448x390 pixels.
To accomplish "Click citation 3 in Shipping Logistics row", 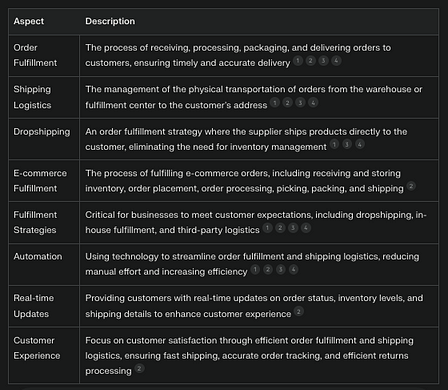I will 300,103.
